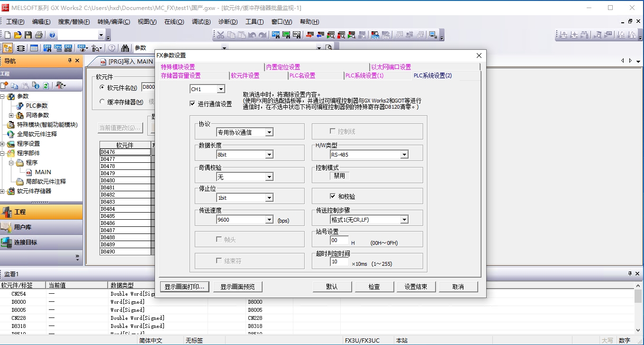The image size is (644, 345).
Task: Open the CH1 channel dropdown
Action: 221,89
